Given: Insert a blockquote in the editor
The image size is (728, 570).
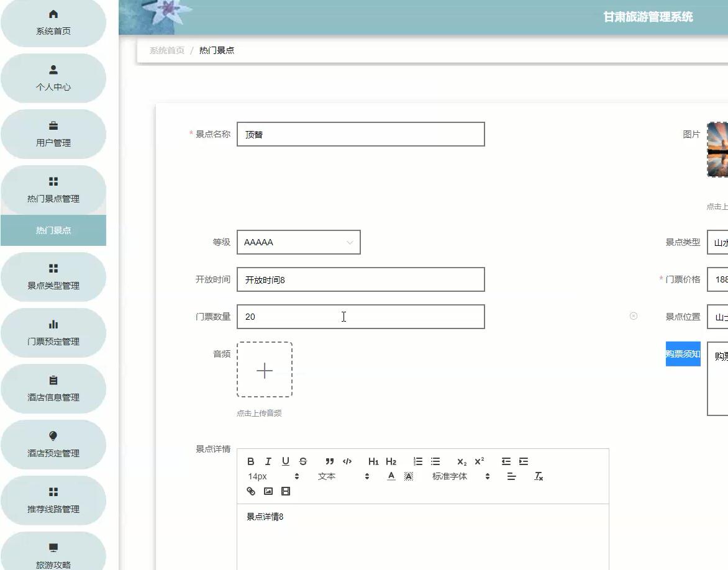Looking at the screenshot, I should (x=330, y=461).
